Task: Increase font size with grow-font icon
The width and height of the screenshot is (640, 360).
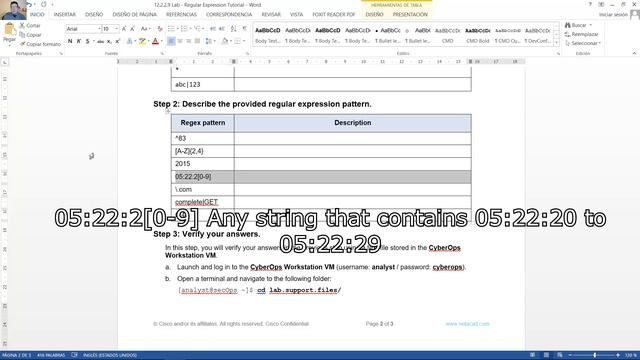Action: click(124, 29)
